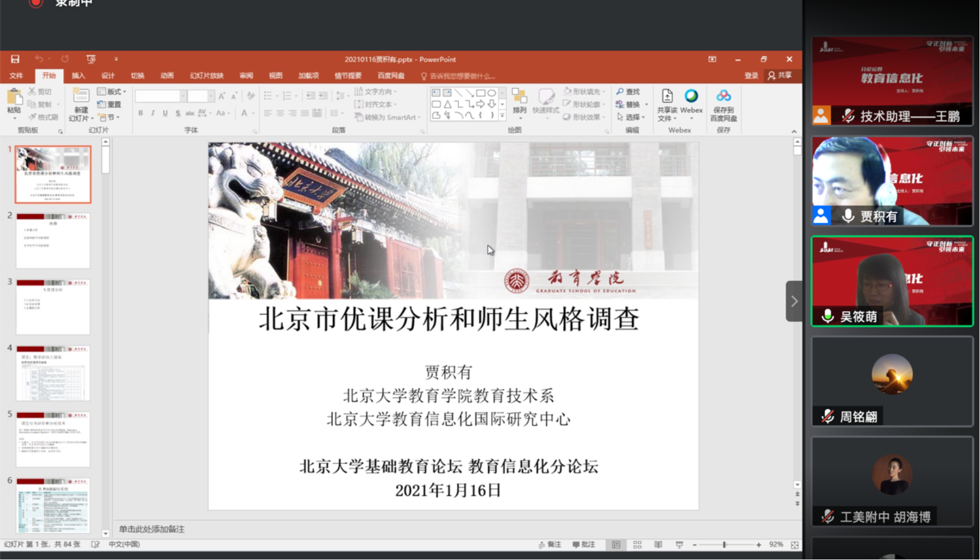Toggle the Comments (批注) pane
Screen dimensions: 980x560
point(584,545)
